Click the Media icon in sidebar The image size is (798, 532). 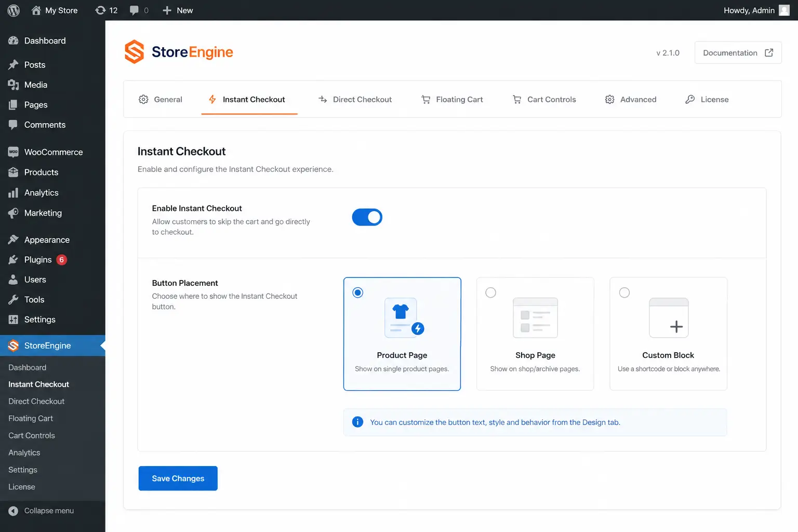[x=14, y=85]
